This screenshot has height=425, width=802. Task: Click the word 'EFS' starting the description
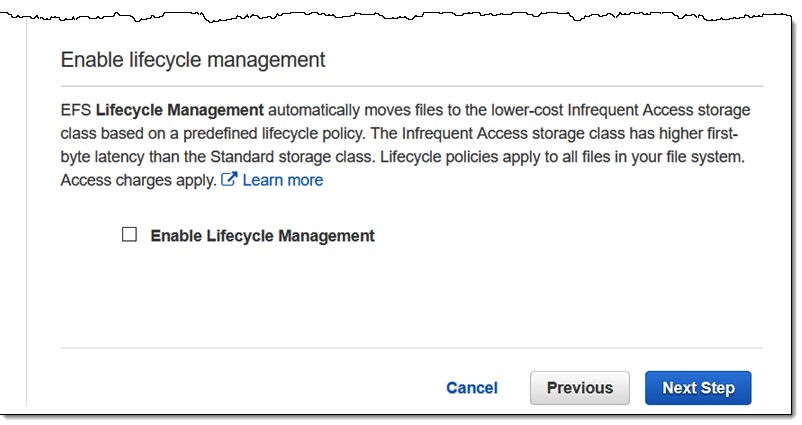click(76, 109)
